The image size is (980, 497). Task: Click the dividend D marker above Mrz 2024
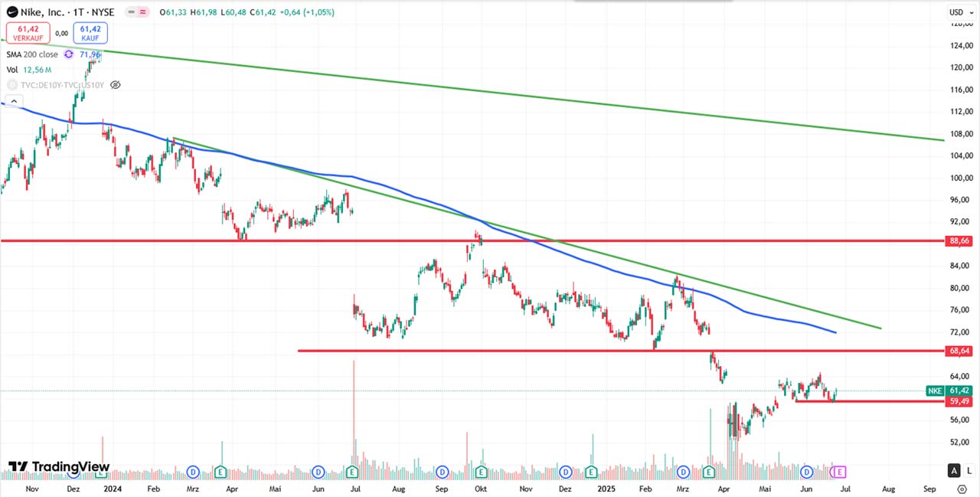[x=193, y=471]
